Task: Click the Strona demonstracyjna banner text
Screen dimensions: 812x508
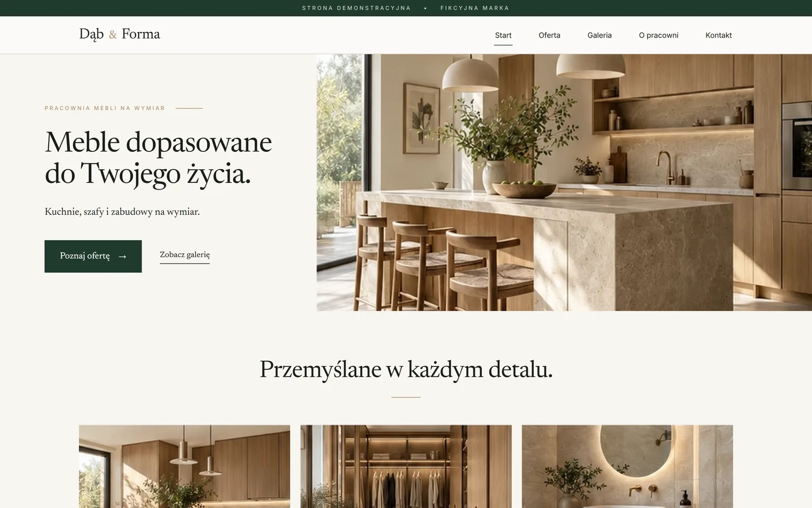Action: point(356,8)
